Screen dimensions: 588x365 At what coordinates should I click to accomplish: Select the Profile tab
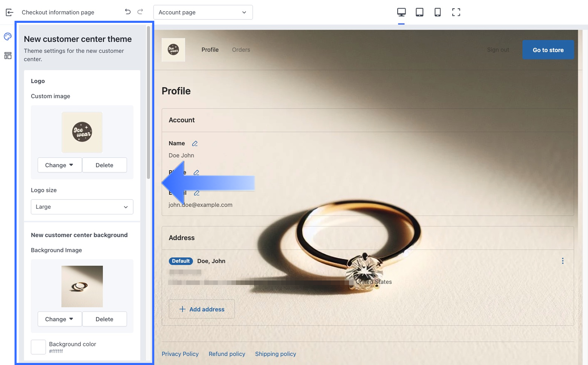(210, 50)
